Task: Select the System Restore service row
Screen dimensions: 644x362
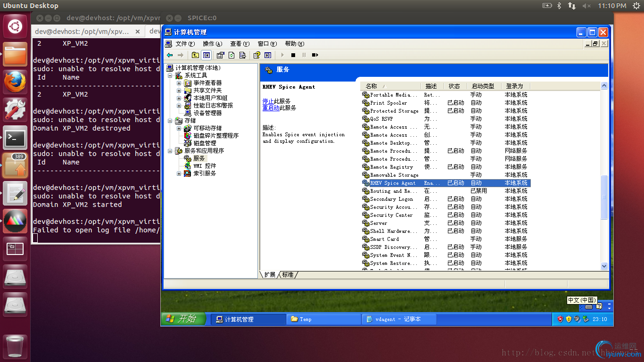Action: click(x=446, y=263)
